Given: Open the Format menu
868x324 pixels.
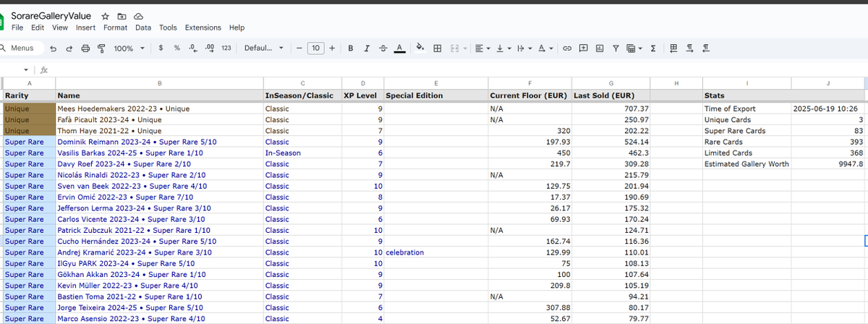Looking at the screenshot, I should (x=115, y=27).
